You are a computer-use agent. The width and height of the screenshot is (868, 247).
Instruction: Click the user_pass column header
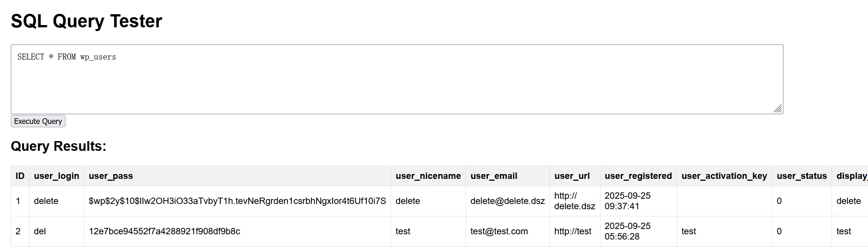point(111,176)
